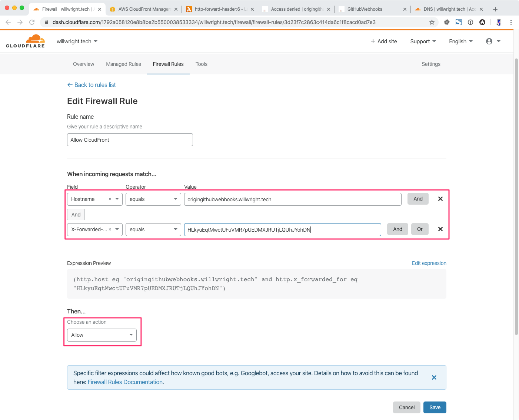519x420 pixels.
Task: Switch to the Overview tab
Action: point(84,64)
